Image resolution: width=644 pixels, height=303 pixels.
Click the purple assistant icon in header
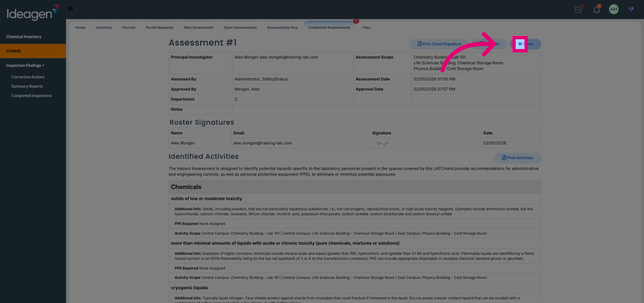(631, 9)
